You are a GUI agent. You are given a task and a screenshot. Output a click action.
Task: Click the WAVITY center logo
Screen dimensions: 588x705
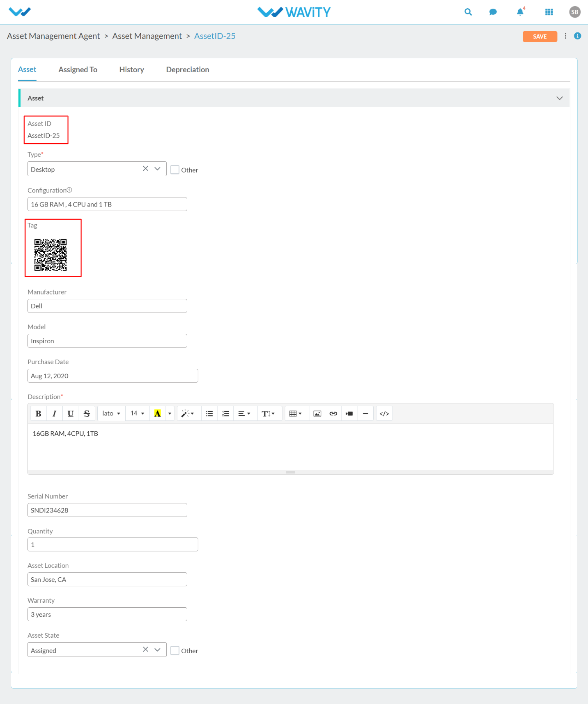[x=294, y=12]
